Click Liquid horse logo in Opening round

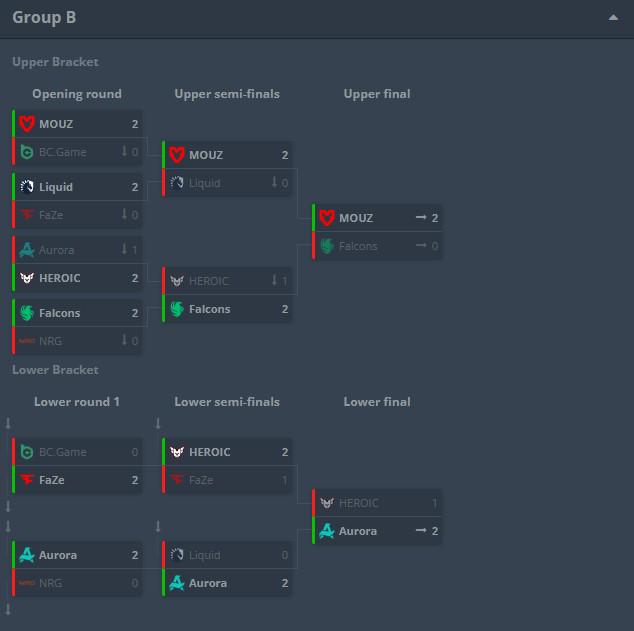27,187
